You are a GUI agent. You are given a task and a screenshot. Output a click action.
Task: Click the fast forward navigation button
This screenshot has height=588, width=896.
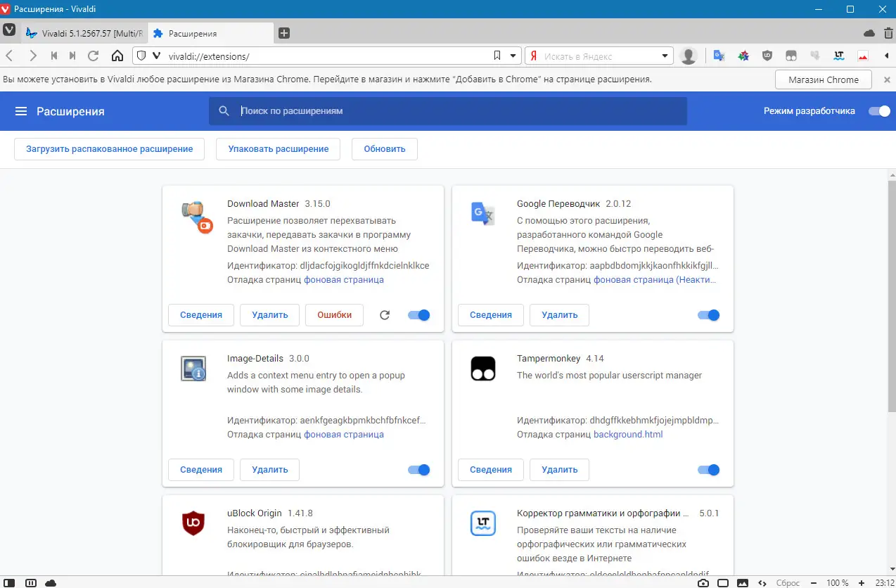coord(72,56)
